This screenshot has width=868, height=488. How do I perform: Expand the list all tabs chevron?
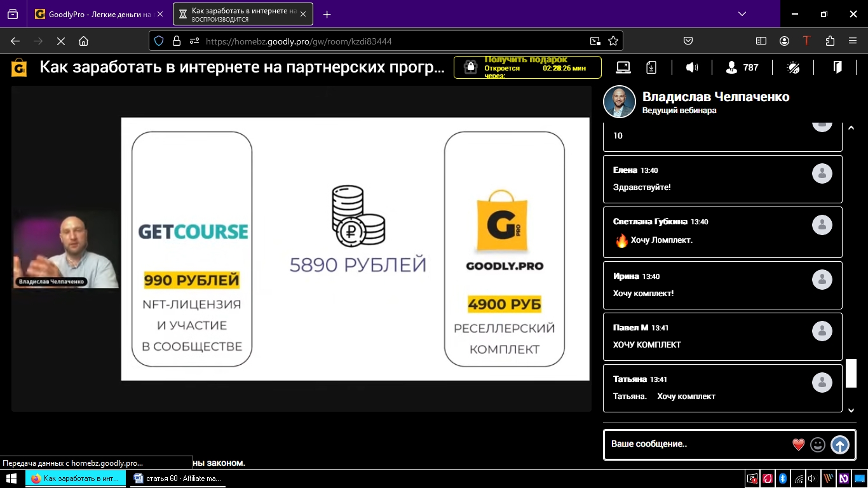pos(742,14)
